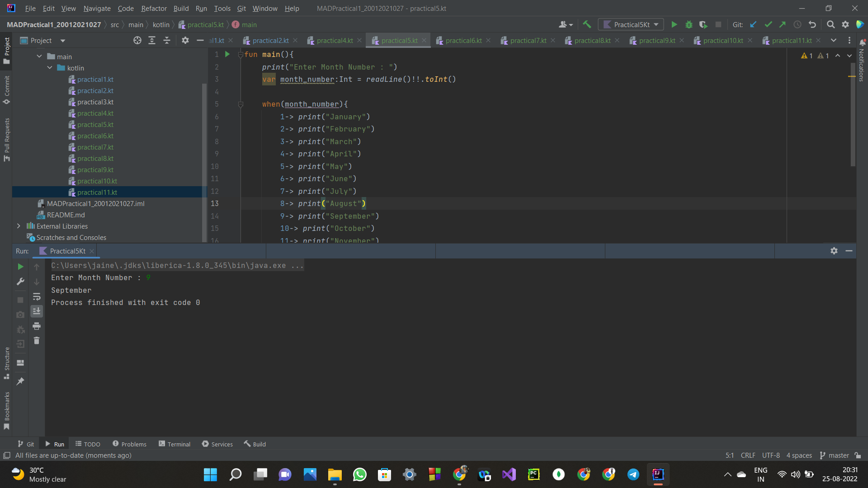Push commits using the Git push arrow
Viewport: 868px width, 488px height.
[783, 24]
